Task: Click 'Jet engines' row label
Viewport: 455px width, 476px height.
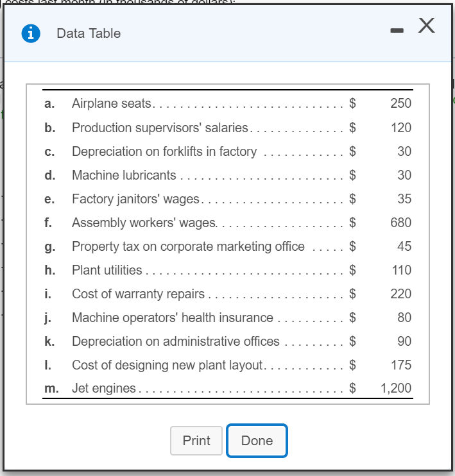Action: click(x=104, y=388)
